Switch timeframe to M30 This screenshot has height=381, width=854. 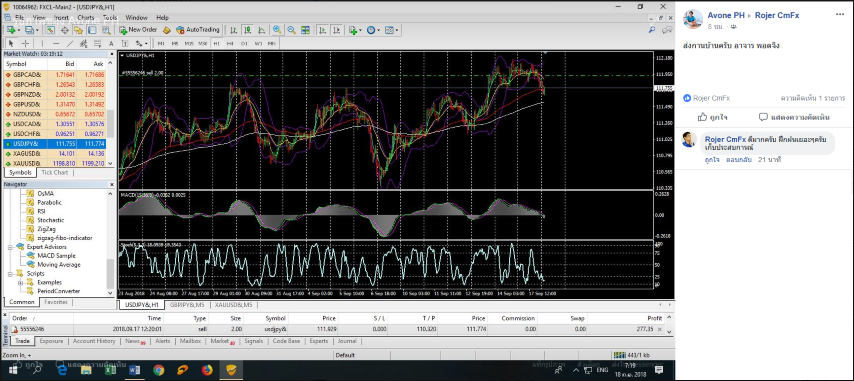[x=203, y=44]
